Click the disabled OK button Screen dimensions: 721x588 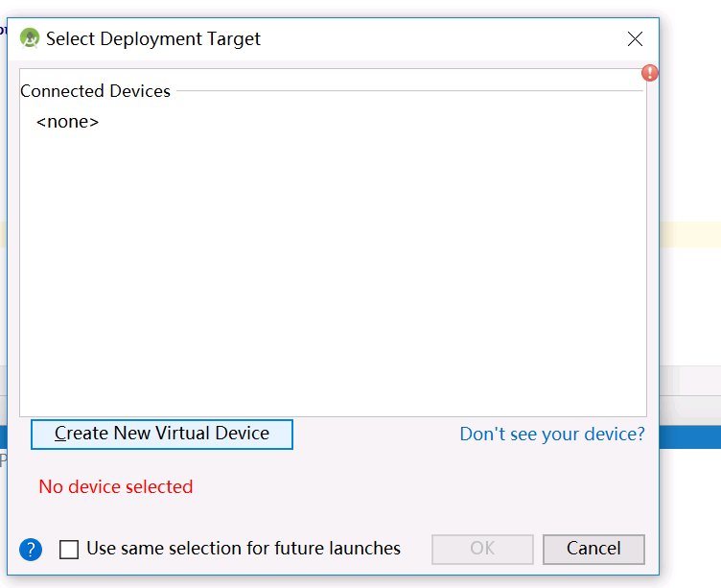pos(482,549)
